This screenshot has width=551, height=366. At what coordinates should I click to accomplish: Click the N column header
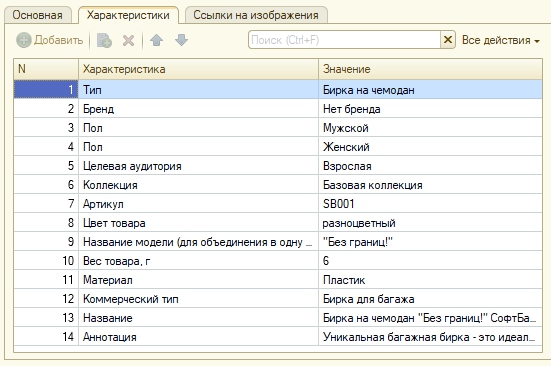pyautogui.click(x=46, y=69)
